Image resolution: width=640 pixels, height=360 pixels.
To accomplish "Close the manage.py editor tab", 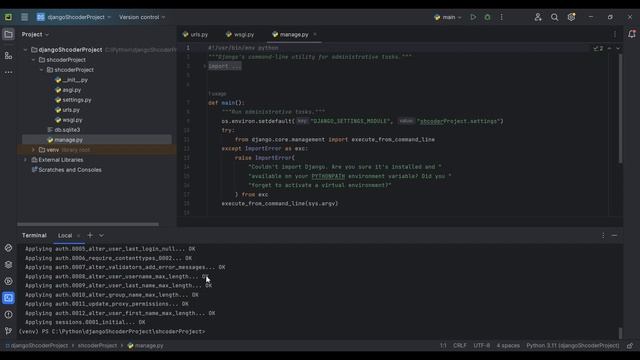I will point(315,35).
